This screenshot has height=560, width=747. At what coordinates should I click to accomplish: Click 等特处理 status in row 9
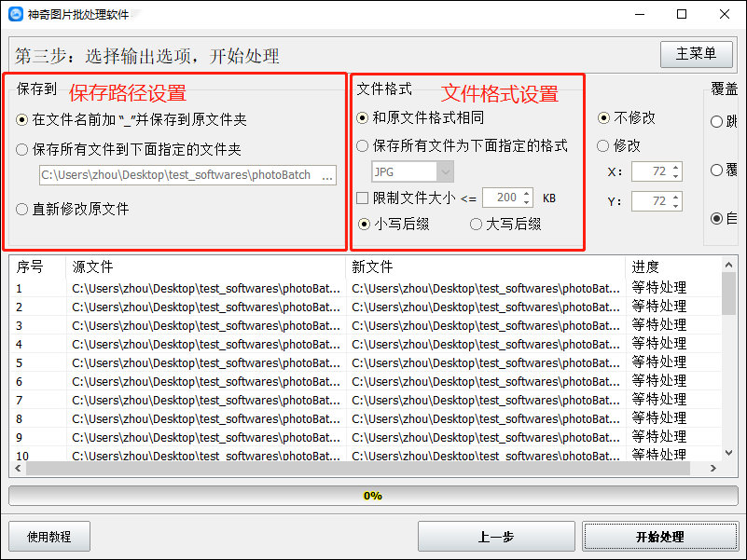tap(658, 437)
